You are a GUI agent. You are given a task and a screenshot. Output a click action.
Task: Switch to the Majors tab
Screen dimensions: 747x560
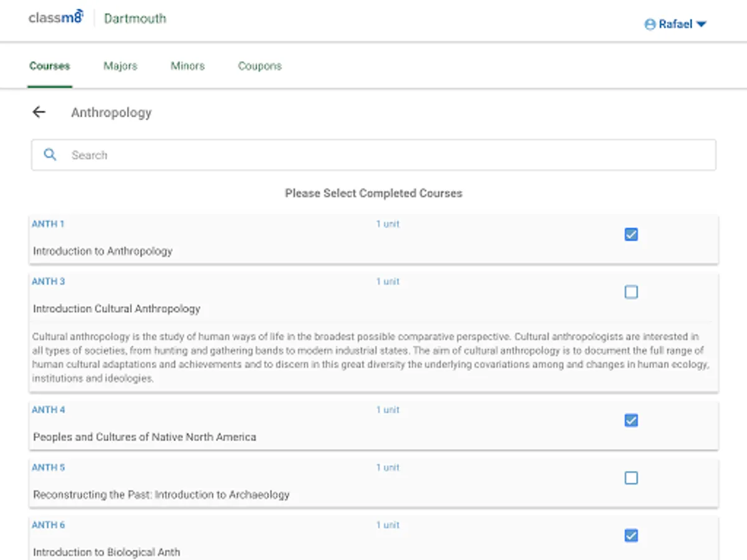[x=120, y=66]
